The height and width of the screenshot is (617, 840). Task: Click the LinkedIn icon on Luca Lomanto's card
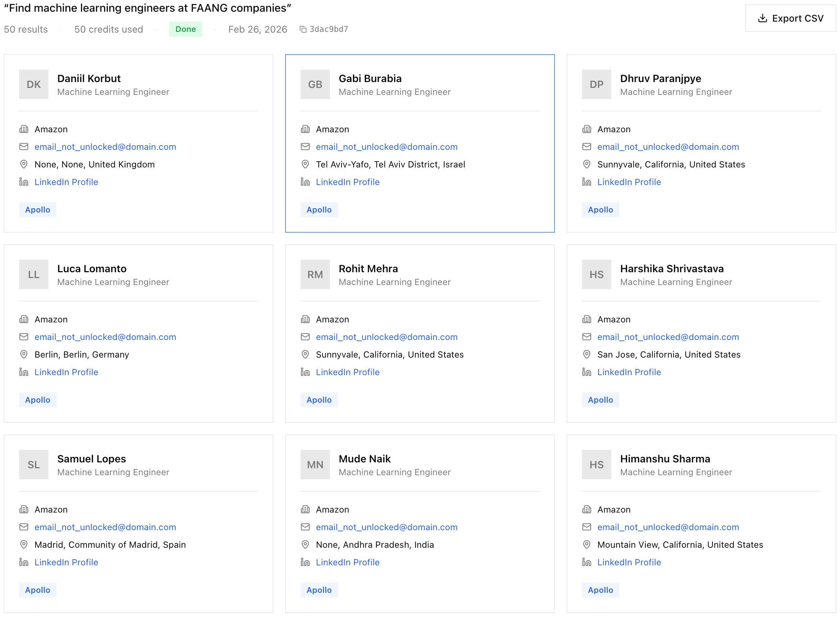coord(24,372)
